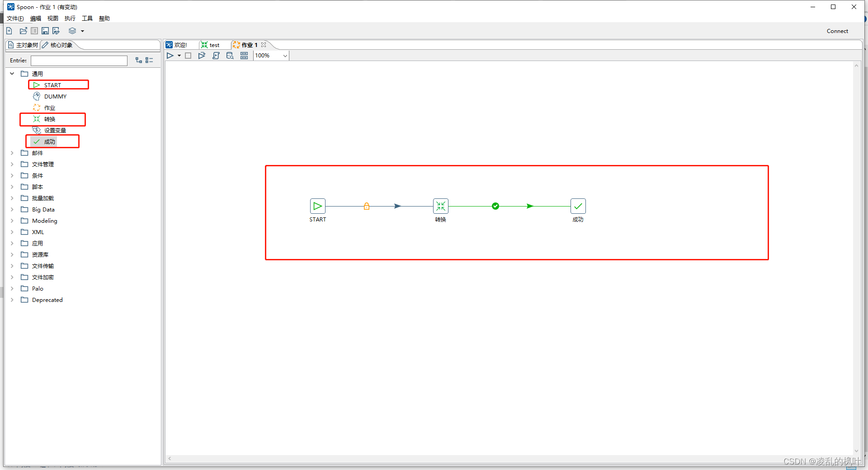Click the green check icon on hop
The height and width of the screenshot is (470, 868).
[x=495, y=206]
